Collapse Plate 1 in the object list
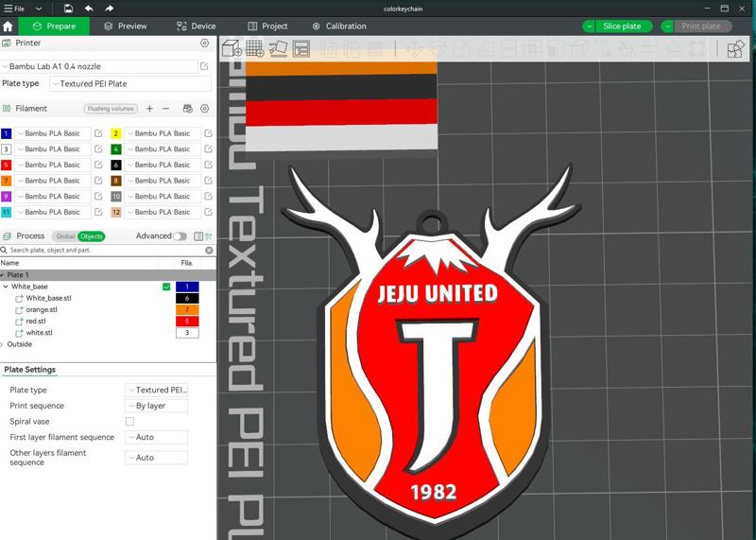The image size is (756, 540). [x=3, y=275]
